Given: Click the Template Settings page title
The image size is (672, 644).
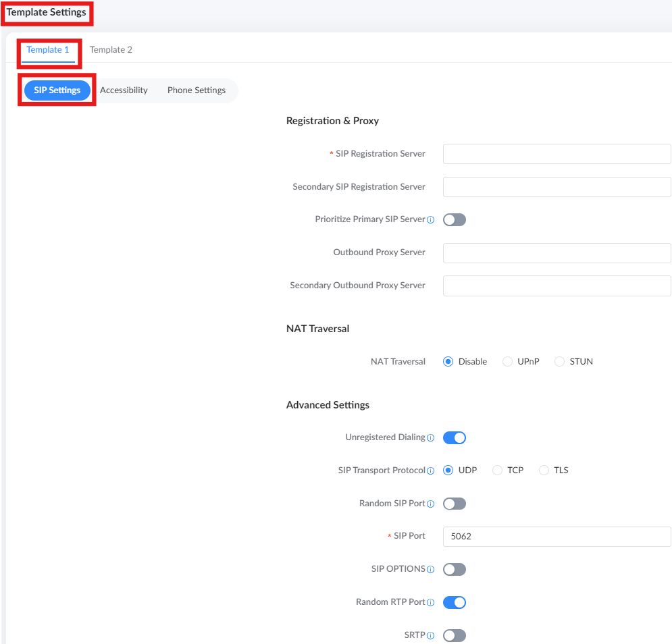Looking at the screenshot, I should (47, 12).
